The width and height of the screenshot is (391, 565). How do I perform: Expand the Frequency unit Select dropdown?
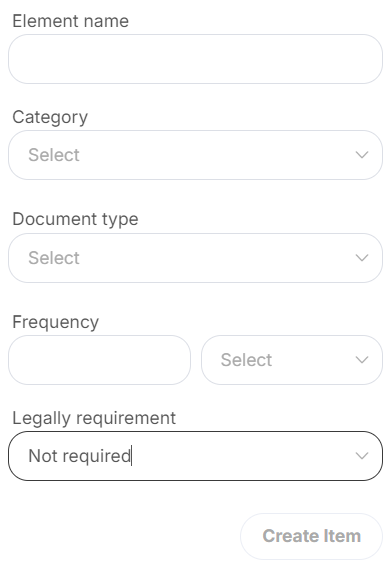[x=292, y=360]
